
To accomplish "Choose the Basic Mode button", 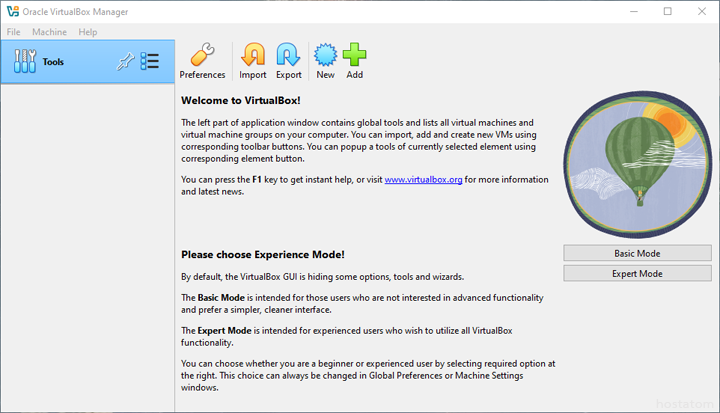I will [636, 253].
